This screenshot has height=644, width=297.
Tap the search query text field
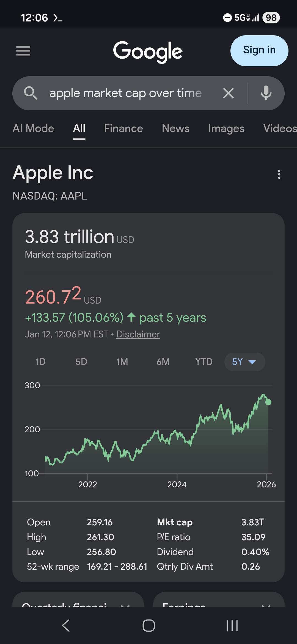pyautogui.click(x=125, y=93)
